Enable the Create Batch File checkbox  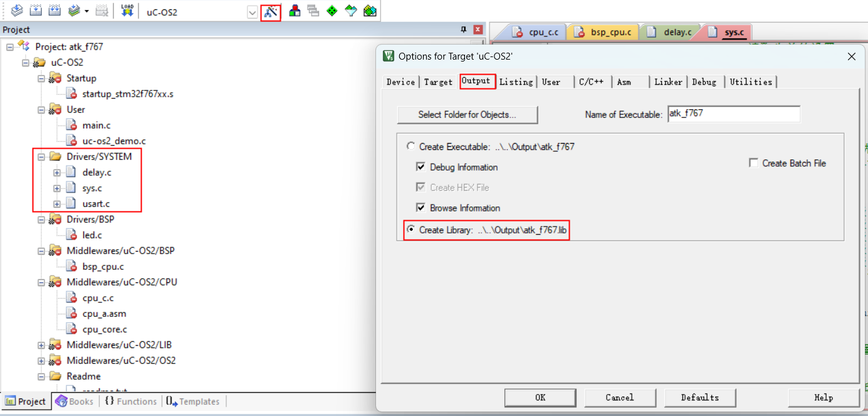pyautogui.click(x=754, y=163)
